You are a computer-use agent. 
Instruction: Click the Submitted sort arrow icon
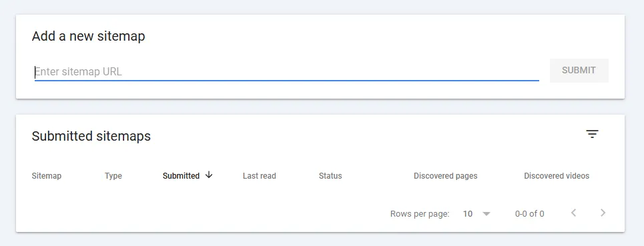click(209, 175)
